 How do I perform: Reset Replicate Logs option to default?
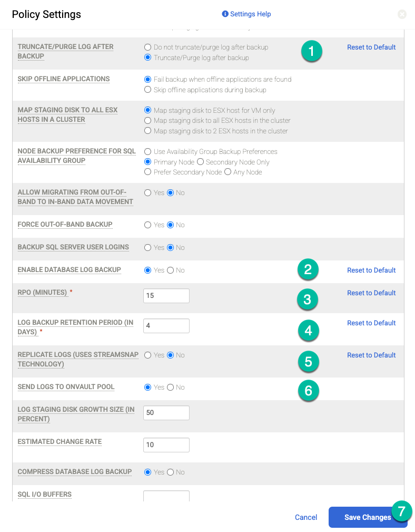[x=371, y=355]
